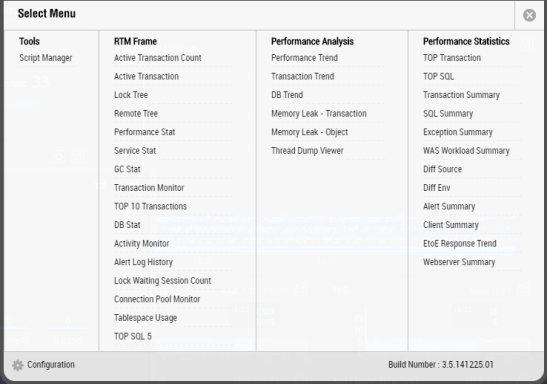Select Lock Tree menu entry
The image size is (547, 384).
(131, 95)
